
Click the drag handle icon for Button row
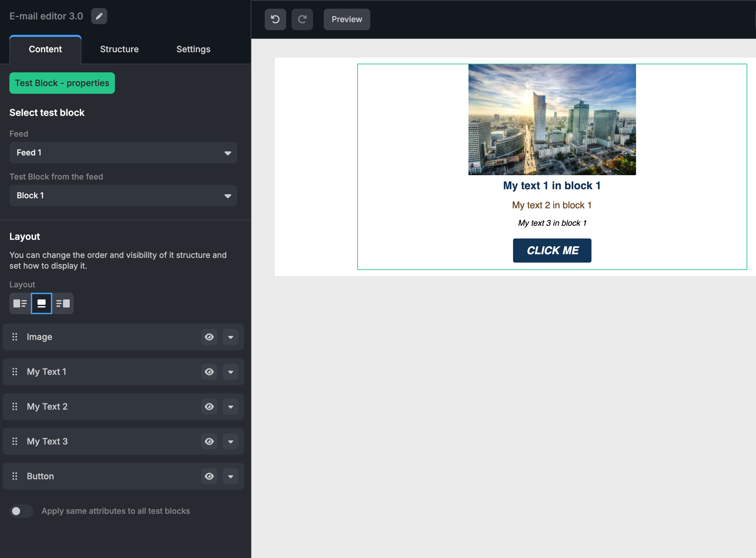(x=15, y=476)
